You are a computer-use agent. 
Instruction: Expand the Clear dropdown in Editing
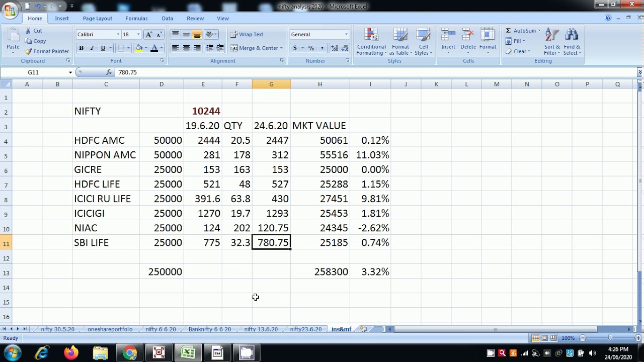point(529,51)
